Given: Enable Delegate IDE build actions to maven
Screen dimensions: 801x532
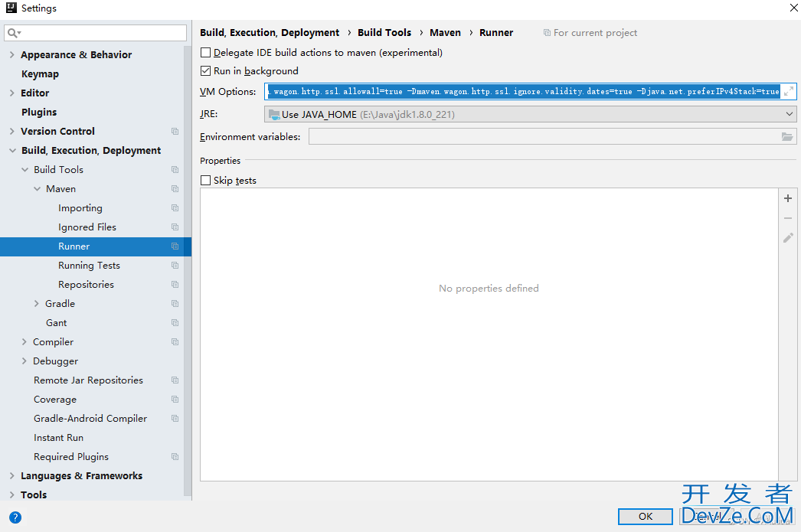Looking at the screenshot, I should pyautogui.click(x=206, y=53).
